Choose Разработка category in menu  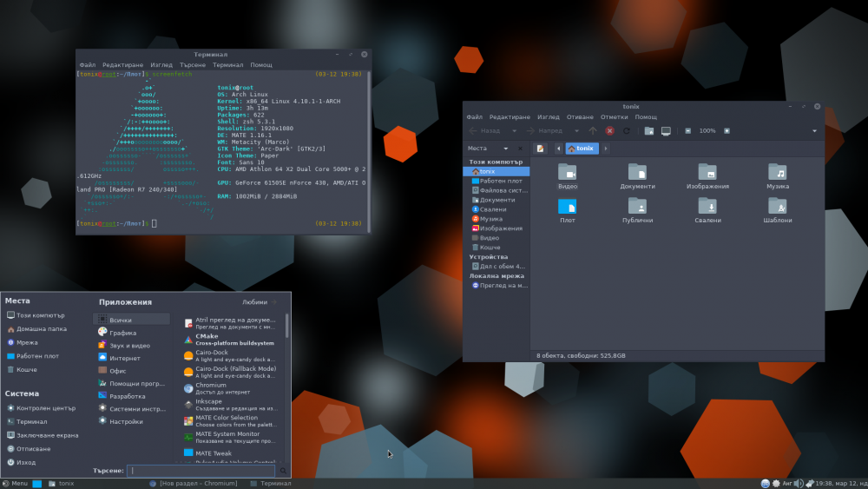click(132, 396)
